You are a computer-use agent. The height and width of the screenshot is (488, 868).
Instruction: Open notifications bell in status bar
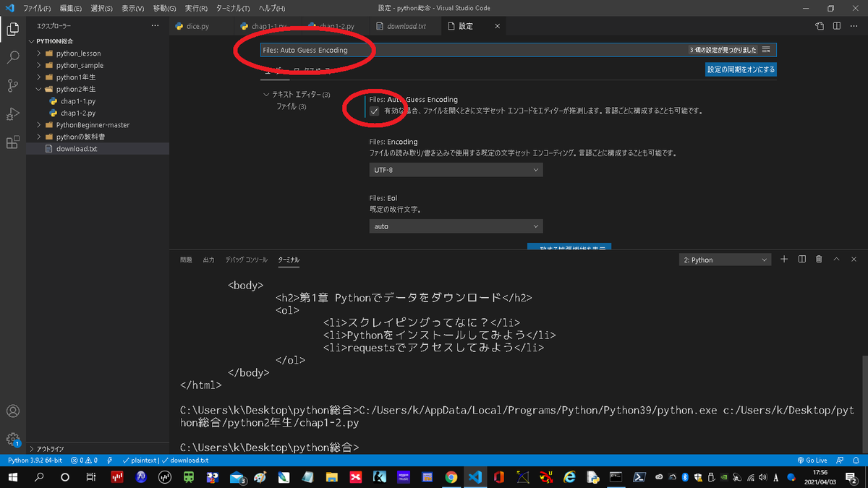(x=857, y=460)
